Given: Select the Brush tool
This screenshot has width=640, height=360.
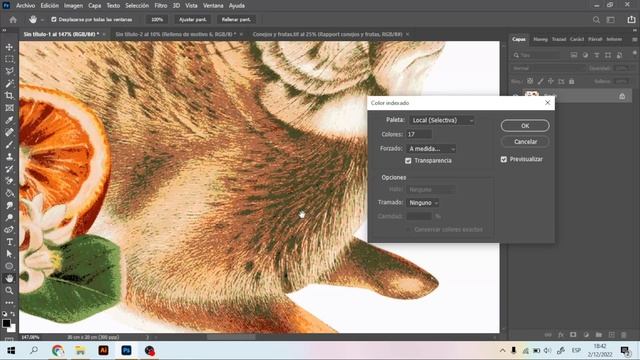Looking at the screenshot, I should click(x=9, y=144).
